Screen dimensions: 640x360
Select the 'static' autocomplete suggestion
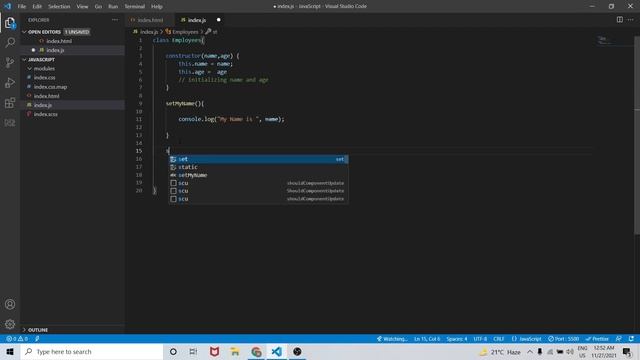258,167
